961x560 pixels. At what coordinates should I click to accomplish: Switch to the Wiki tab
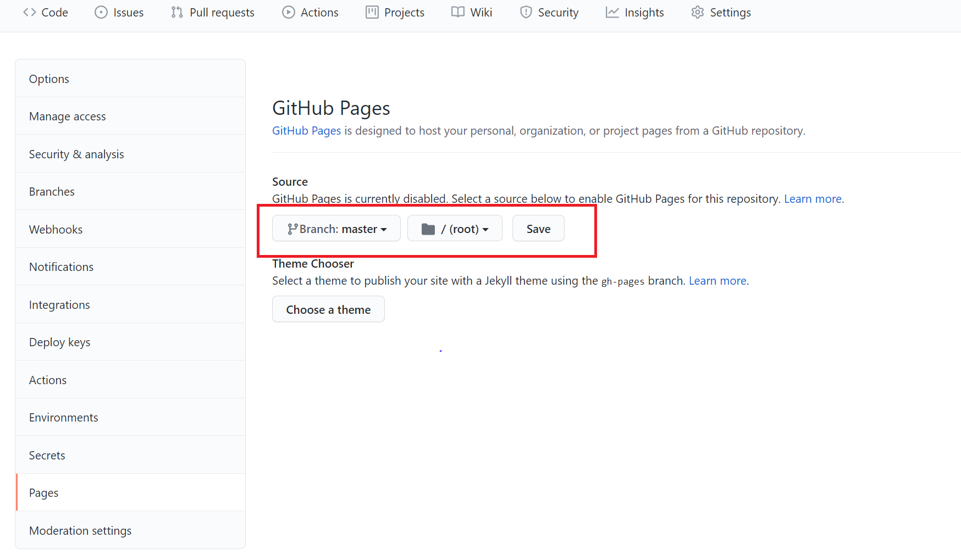[472, 12]
